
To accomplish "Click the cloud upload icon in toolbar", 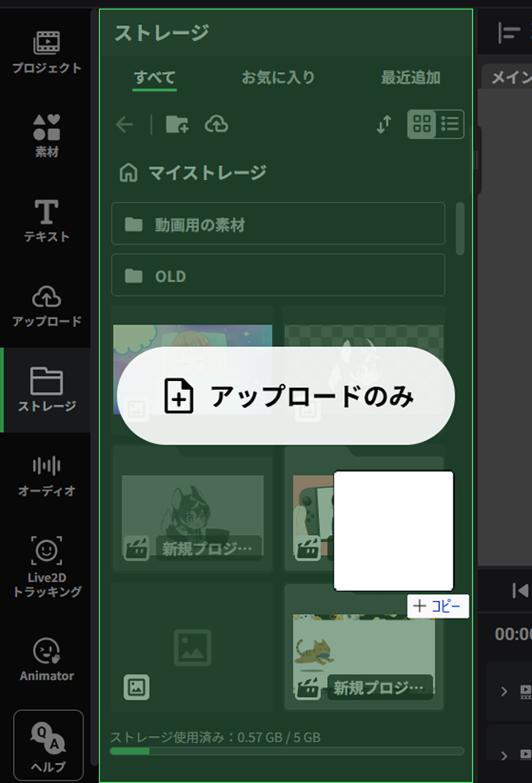I will (x=216, y=124).
